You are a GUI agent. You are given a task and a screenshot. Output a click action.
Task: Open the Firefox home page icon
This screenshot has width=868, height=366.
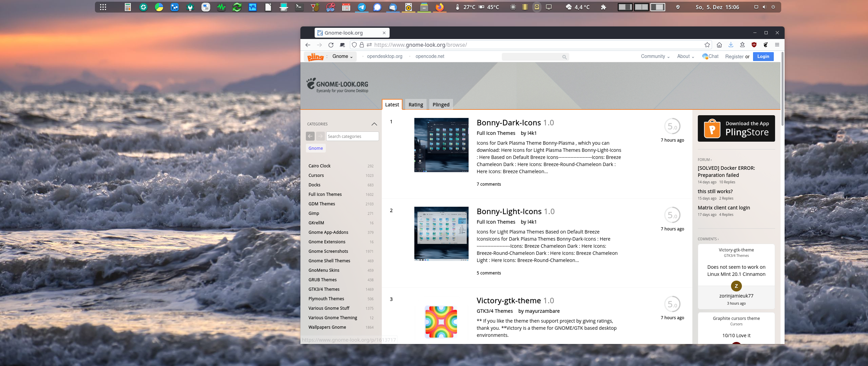pyautogui.click(x=719, y=45)
